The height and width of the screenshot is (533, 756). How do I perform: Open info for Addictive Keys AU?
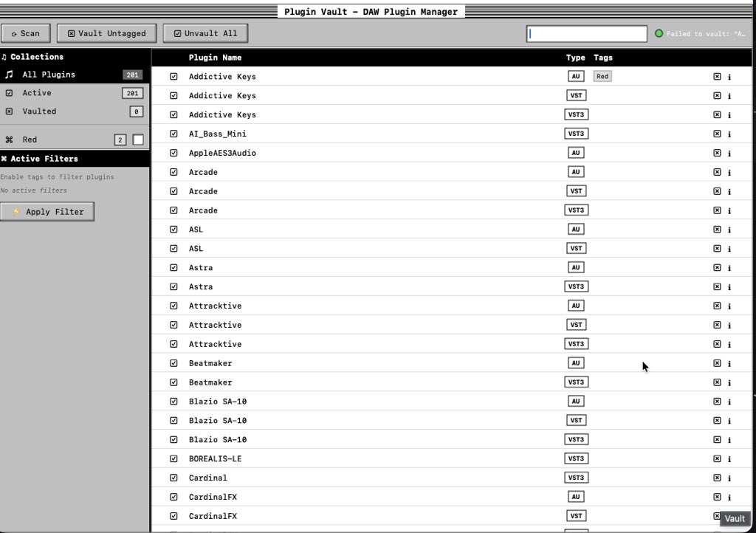[x=729, y=77]
